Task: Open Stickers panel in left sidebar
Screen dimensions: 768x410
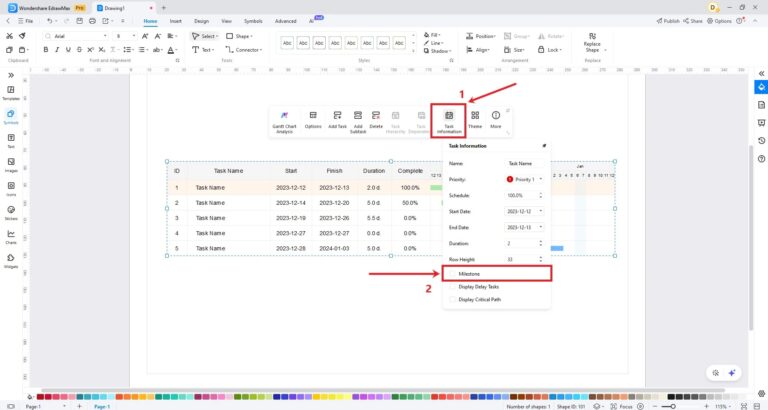Action: click(x=11, y=213)
